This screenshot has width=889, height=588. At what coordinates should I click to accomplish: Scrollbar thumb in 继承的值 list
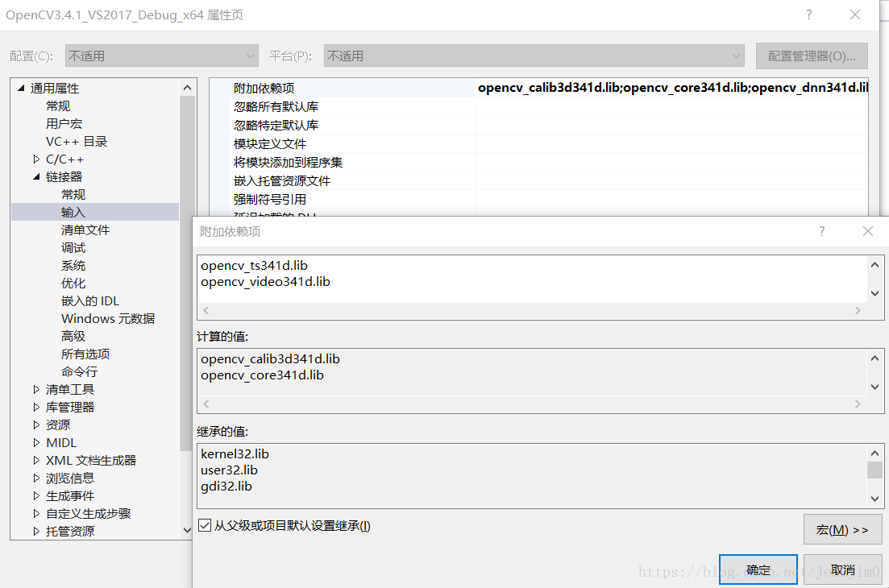[874, 470]
